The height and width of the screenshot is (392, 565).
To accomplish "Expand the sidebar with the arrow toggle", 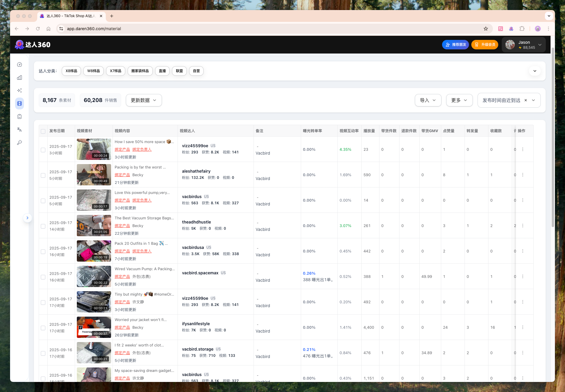I will (27, 218).
